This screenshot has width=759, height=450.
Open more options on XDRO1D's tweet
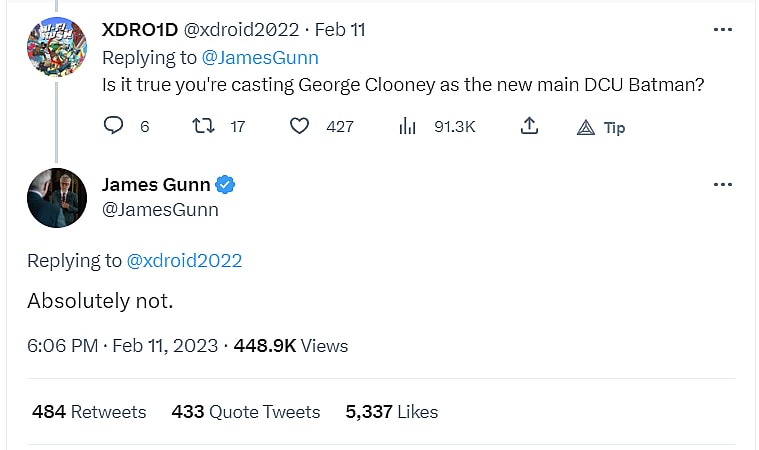pos(722,30)
